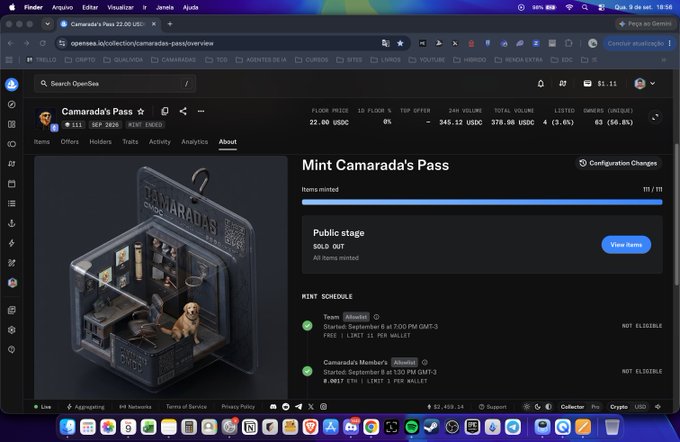Screen dimensions: 680x442
Task: Open the Items tab
Action: tap(42, 142)
